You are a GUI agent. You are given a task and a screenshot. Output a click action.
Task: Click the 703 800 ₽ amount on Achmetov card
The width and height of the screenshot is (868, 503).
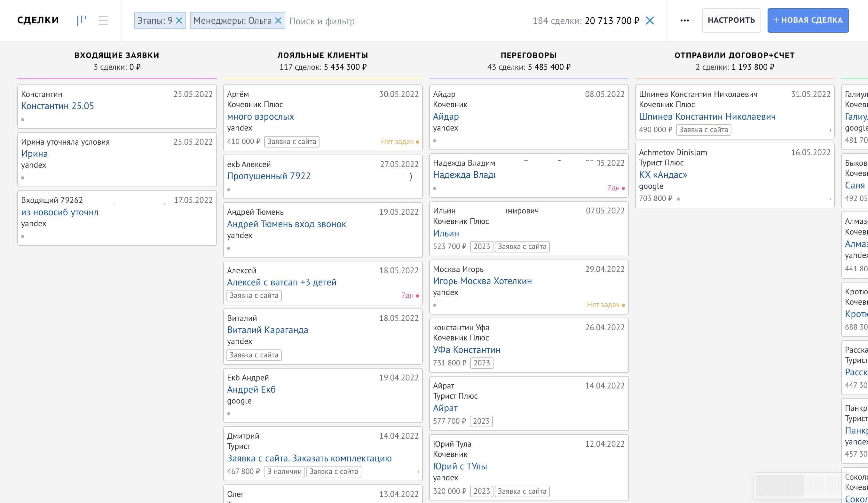click(x=656, y=199)
